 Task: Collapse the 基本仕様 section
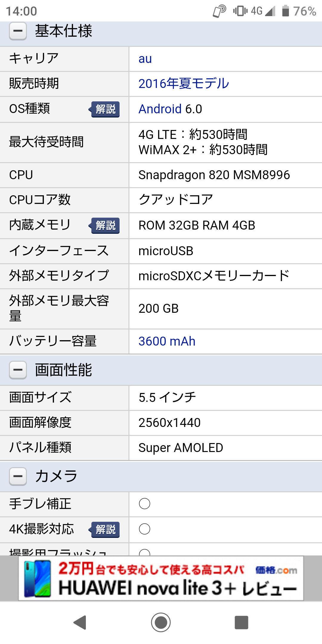(18, 31)
